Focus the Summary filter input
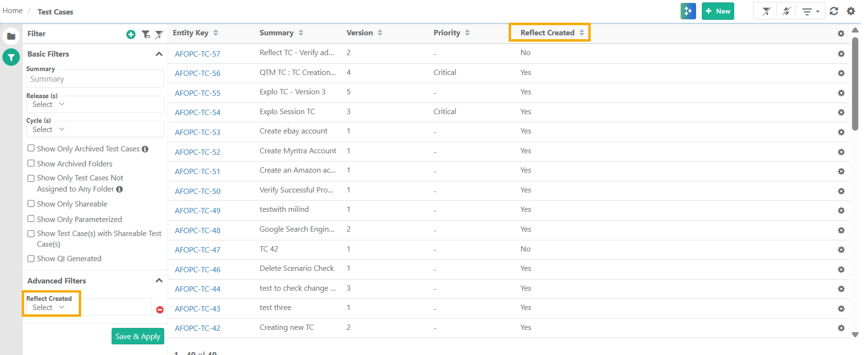The width and height of the screenshot is (868, 355). point(95,79)
